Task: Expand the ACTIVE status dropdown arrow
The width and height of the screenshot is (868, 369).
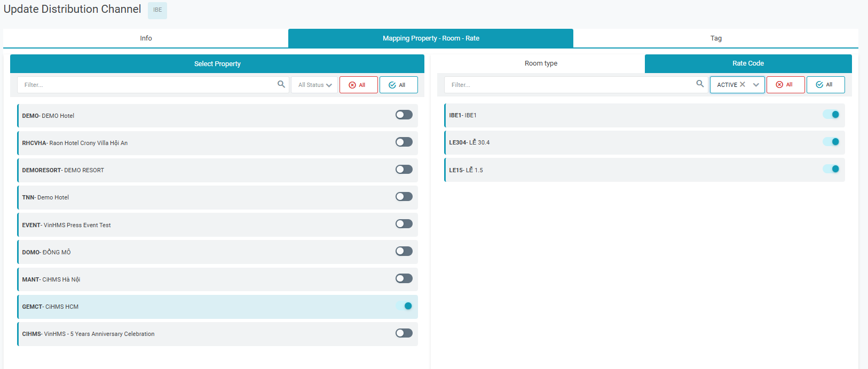Action: tap(756, 85)
